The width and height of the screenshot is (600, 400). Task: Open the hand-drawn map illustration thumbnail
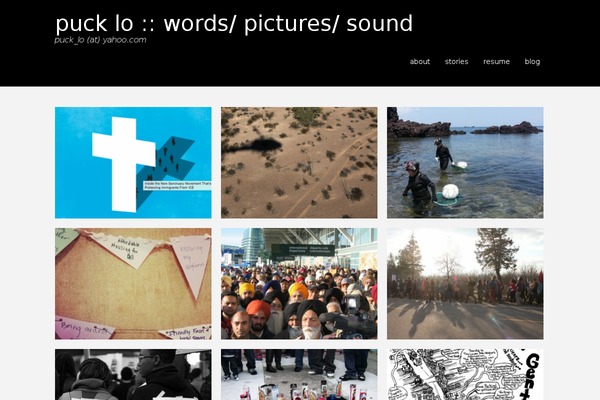click(x=465, y=374)
